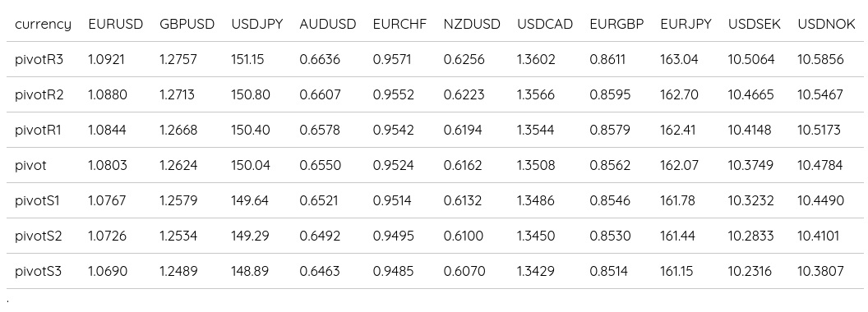Click the EURUSD column header

tap(116, 25)
